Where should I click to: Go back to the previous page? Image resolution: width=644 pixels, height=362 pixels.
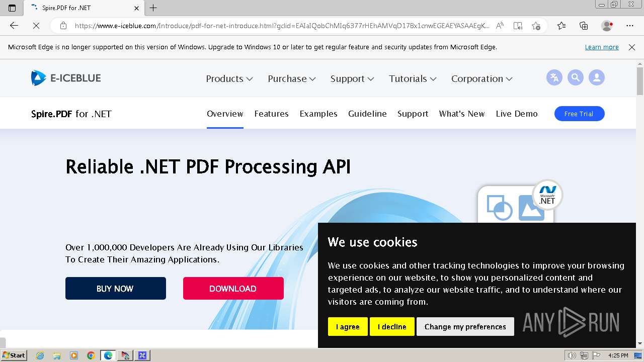[x=14, y=26]
